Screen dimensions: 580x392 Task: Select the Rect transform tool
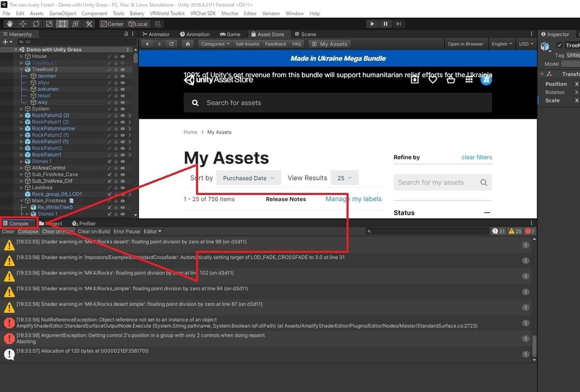[62, 24]
